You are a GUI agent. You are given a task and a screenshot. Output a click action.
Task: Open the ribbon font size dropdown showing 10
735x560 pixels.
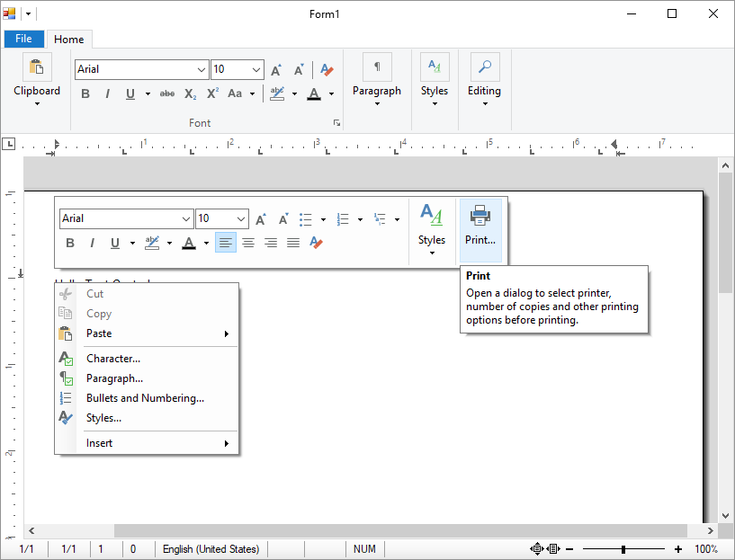[255, 70]
